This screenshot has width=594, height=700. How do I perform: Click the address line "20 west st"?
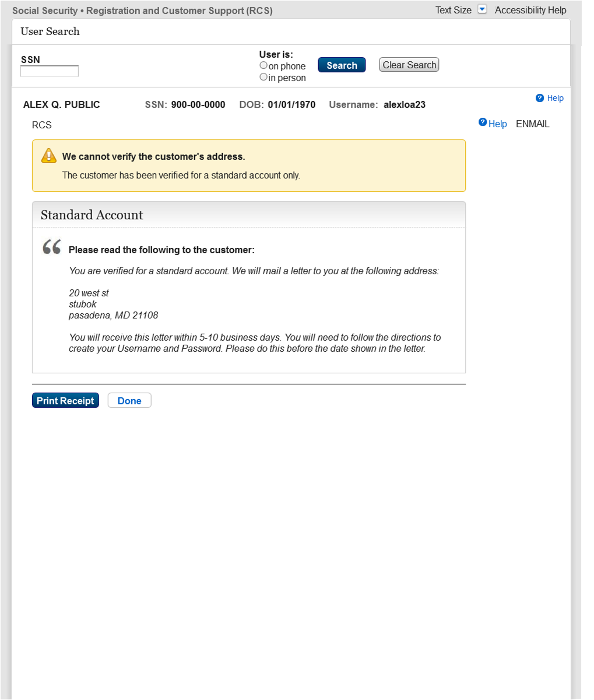[x=89, y=293]
